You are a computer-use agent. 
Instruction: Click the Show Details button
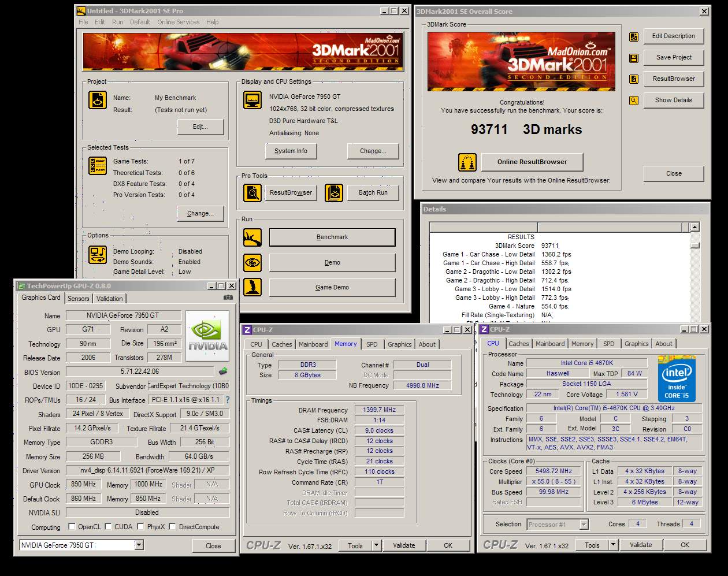point(674,100)
